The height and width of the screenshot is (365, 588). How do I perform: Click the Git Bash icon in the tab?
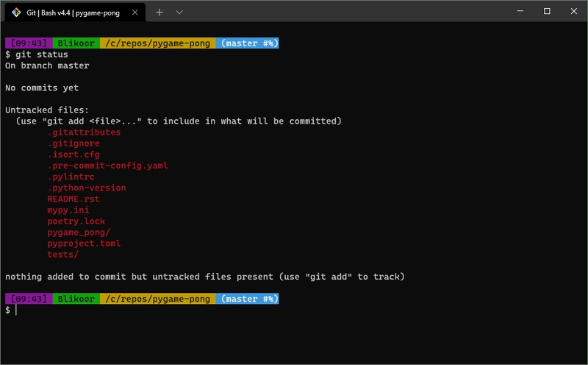[16, 13]
